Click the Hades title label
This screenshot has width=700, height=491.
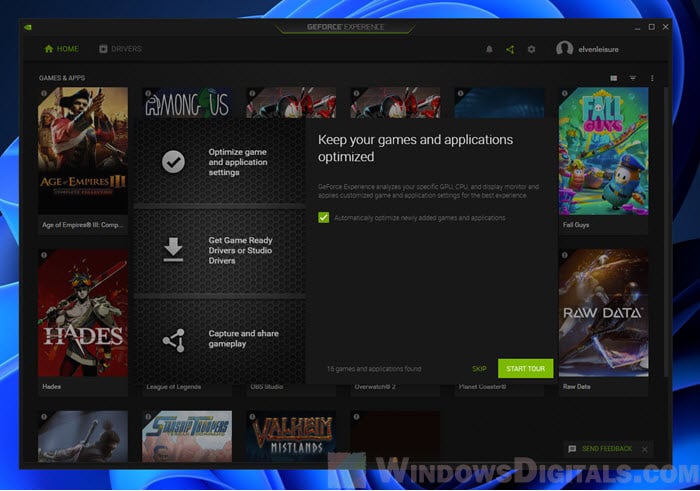(51, 387)
